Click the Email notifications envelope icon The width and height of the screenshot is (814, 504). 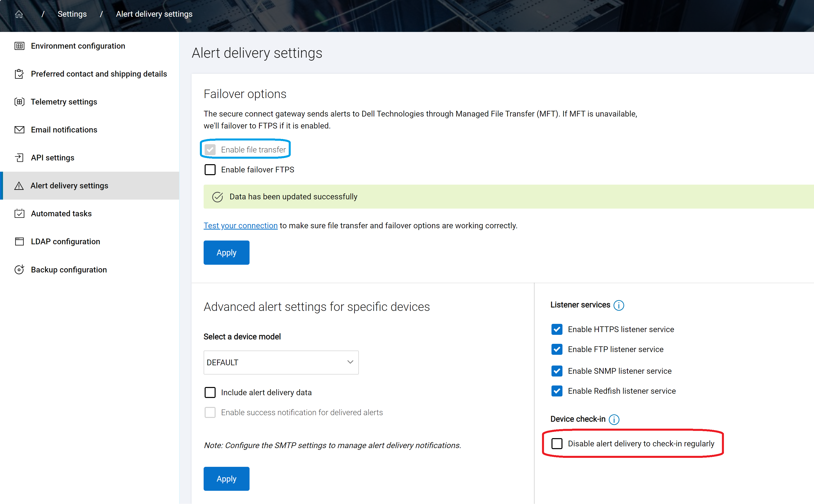[19, 130]
